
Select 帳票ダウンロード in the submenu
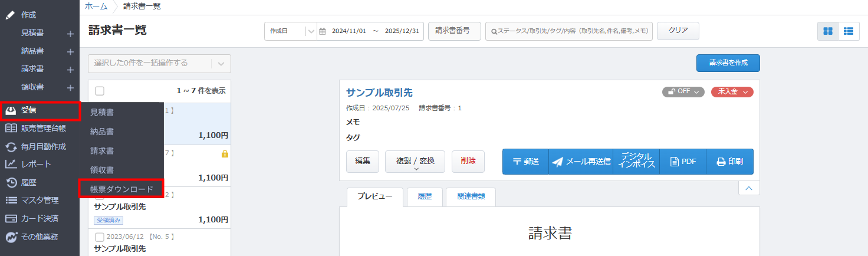121,189
